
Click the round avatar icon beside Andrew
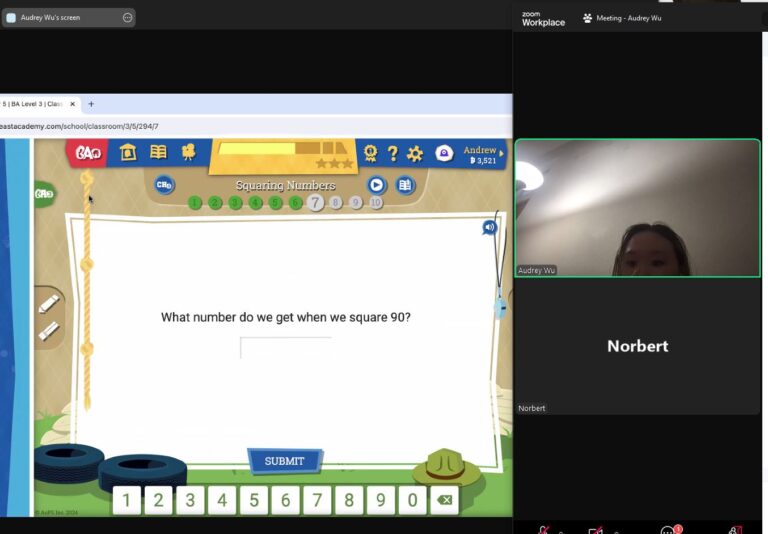coord(444,153)
